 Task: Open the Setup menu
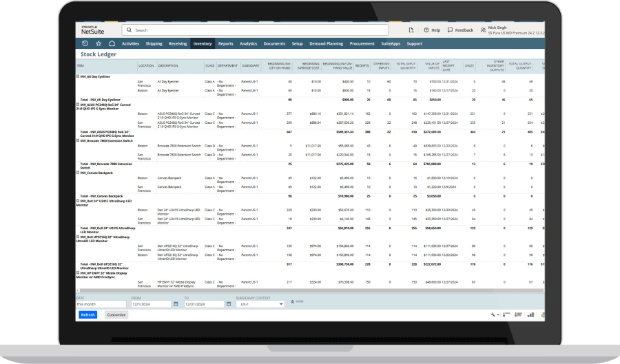[298, 44]
